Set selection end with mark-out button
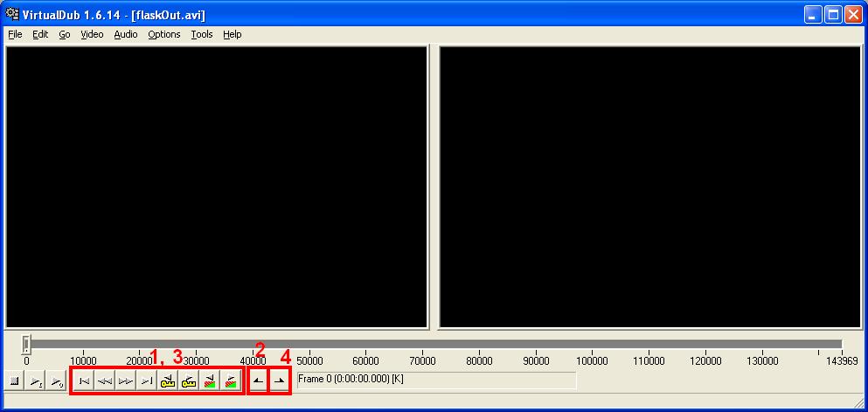Viewport: 868px width, 412px height. (x=280, y=381)
